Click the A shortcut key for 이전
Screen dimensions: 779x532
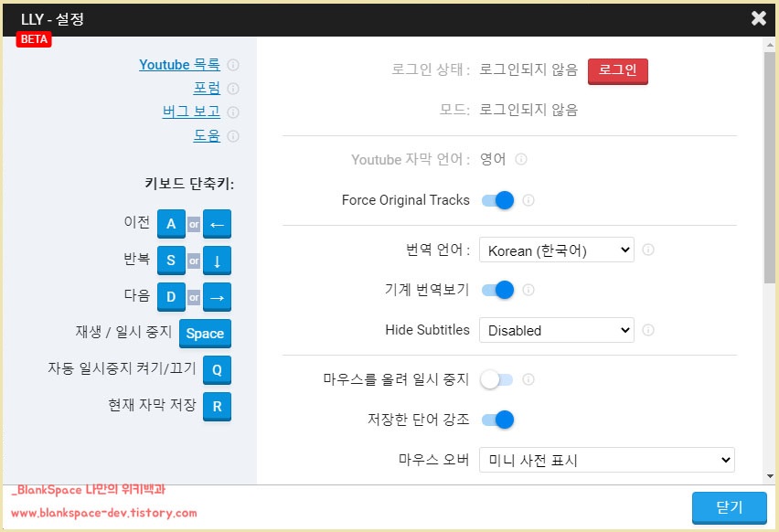pyautogui.click(x=171, y=224)
